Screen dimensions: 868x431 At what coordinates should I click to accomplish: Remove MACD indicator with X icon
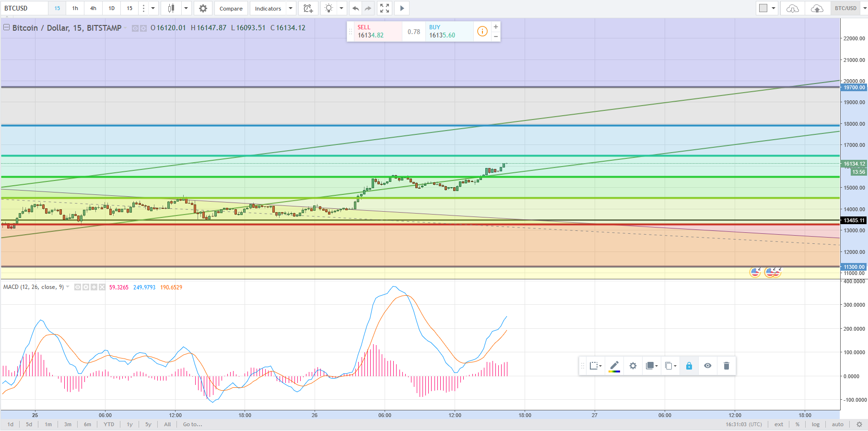[x=102, y=287]
